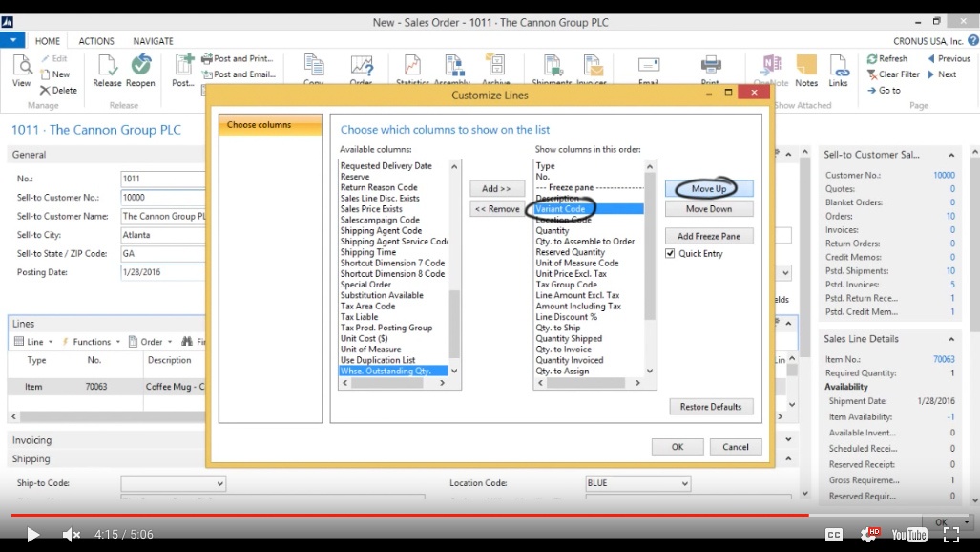The height and width of the screenshot is (552, 980).
Task: Unmute the video volume icon
Action: click(72, 535)
